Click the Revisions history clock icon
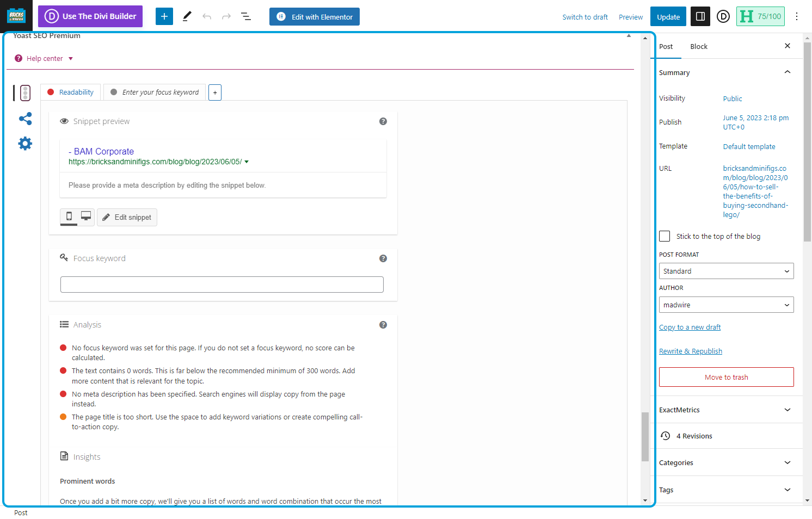Viewport: 812px width, 519px height. click(665, 436)
